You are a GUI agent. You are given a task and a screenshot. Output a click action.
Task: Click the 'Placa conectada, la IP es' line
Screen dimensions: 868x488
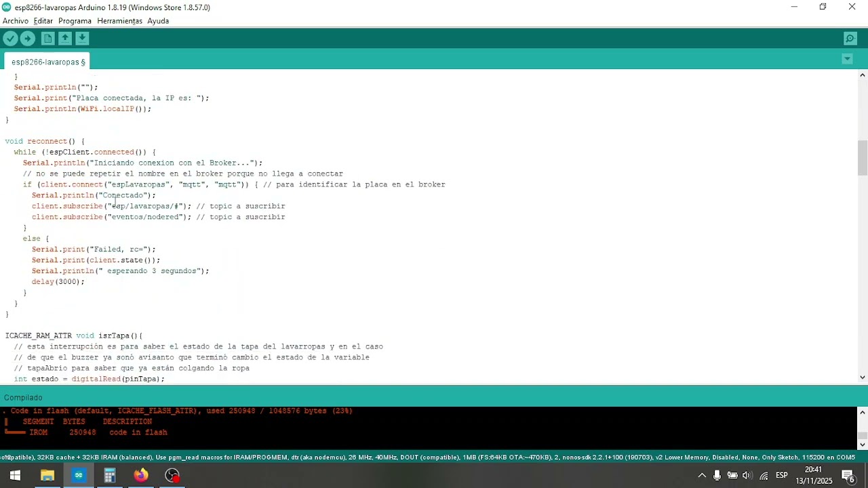click(111, 98)
